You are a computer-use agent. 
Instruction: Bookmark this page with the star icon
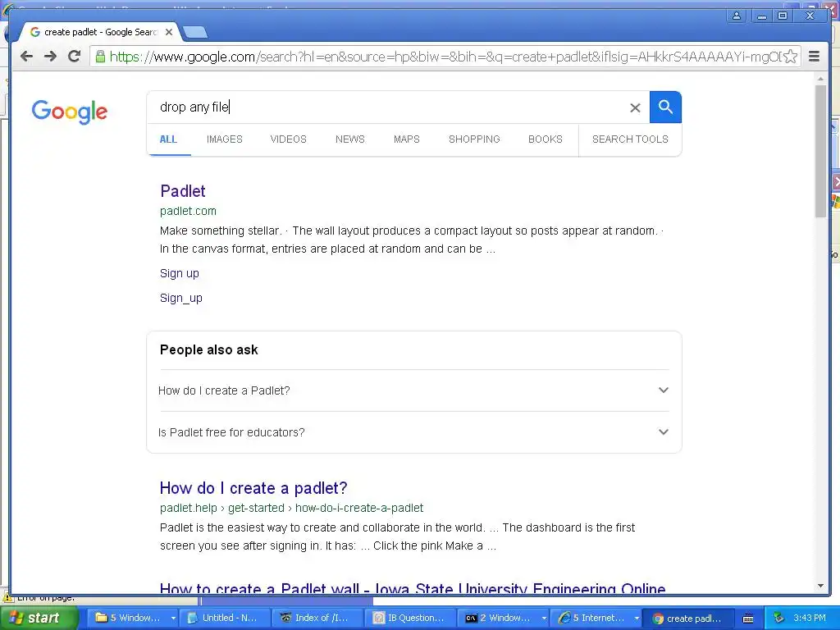coord(790,57)
